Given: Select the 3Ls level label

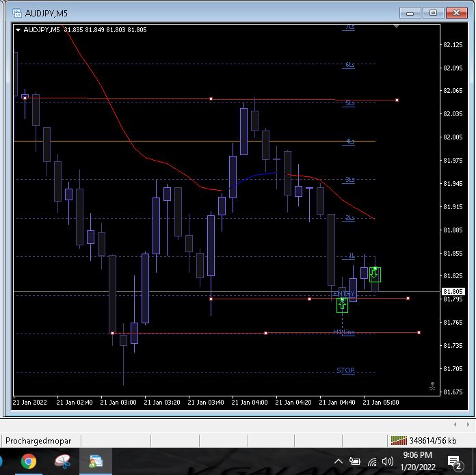Looking at the screenshot, I should [x=349, y=180].
